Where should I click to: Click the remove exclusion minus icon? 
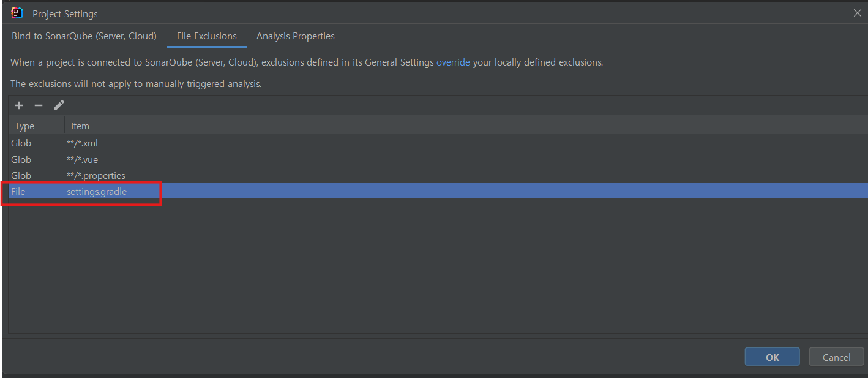[39, 105]
